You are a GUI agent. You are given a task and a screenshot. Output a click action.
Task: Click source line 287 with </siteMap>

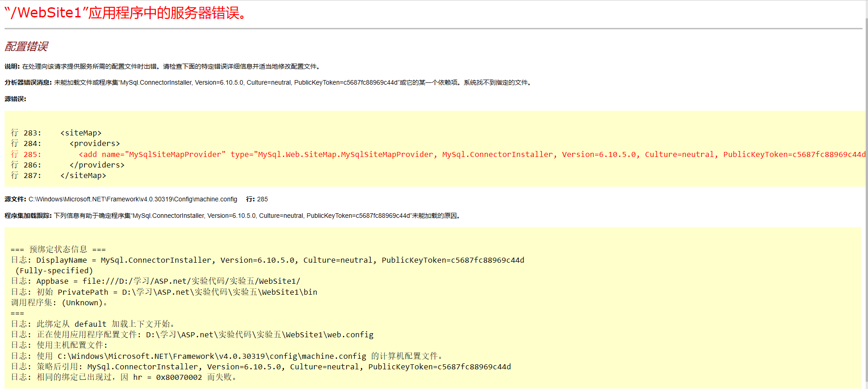point(59,175)
